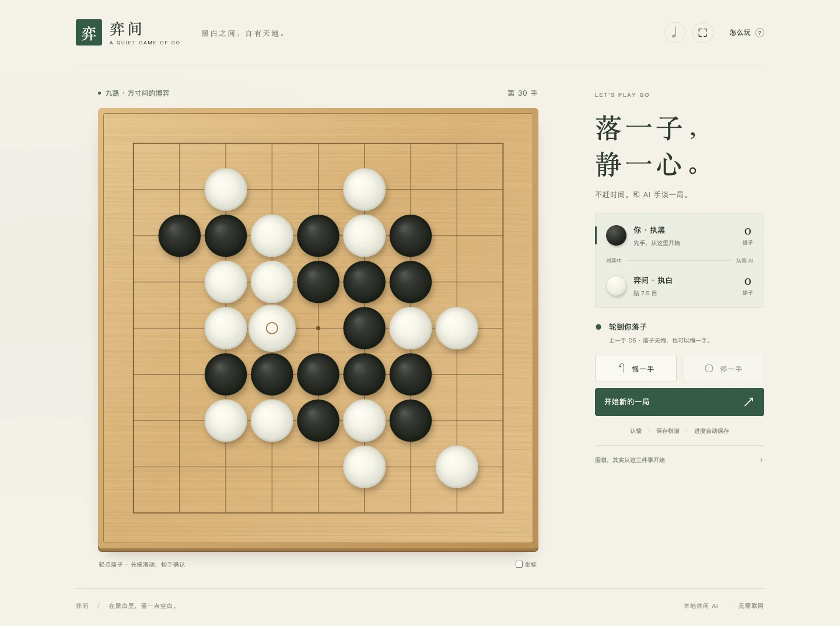
Task: Undo the last move with 悔一手
Action: pyautogui.click(x=636, y=369)
